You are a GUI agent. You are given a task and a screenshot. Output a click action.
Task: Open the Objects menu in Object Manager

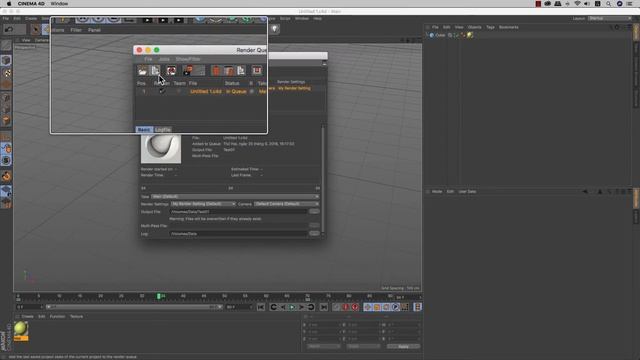pyautogui.click(x=474, y=27)
